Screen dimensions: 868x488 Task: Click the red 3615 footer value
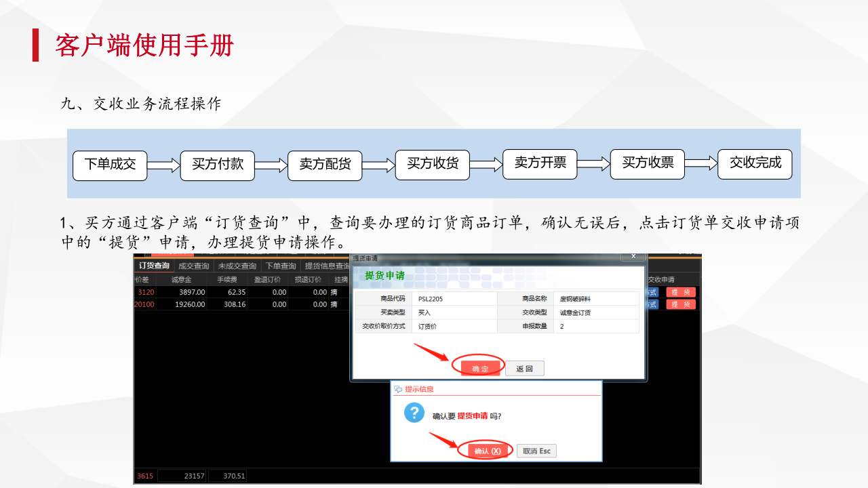click(x=145, y=476)
